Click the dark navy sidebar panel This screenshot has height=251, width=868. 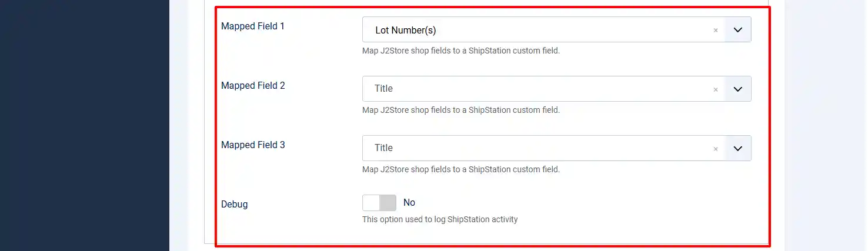85,125
